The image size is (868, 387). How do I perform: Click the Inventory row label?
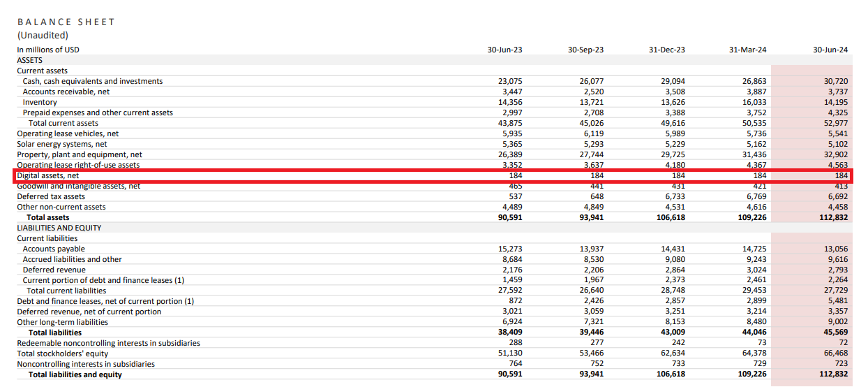[40, 102]
